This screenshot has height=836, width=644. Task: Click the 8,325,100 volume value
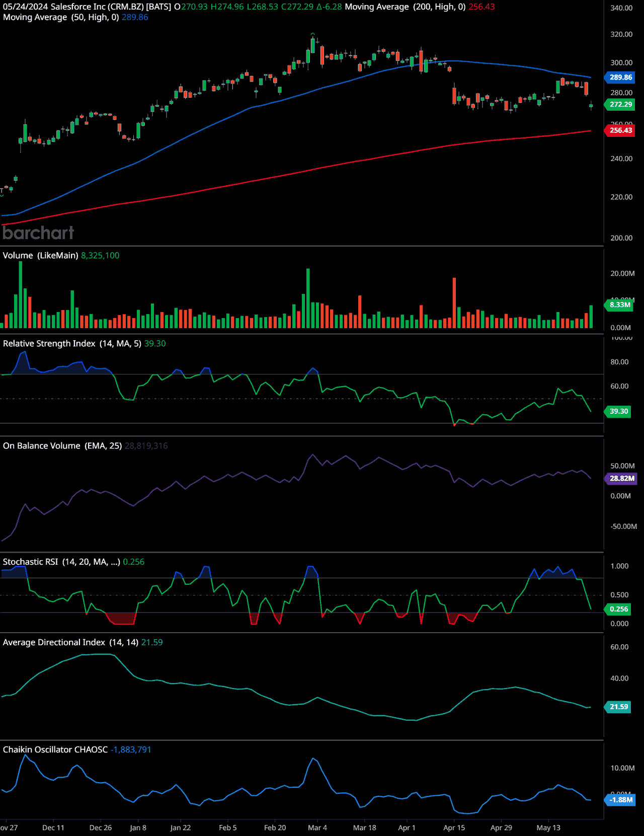point(100,256)
